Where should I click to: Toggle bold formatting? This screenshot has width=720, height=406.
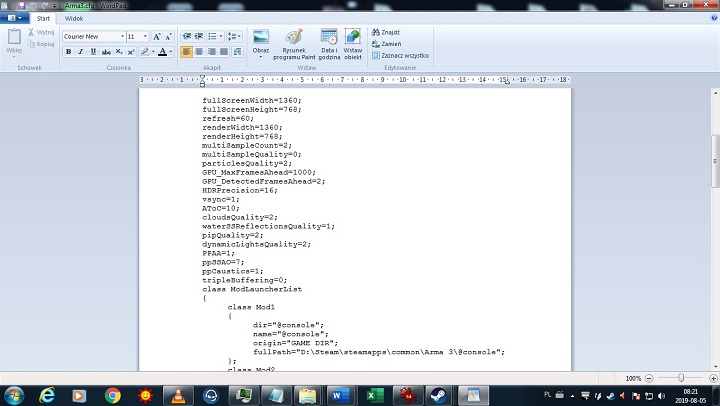coord(68,51)
